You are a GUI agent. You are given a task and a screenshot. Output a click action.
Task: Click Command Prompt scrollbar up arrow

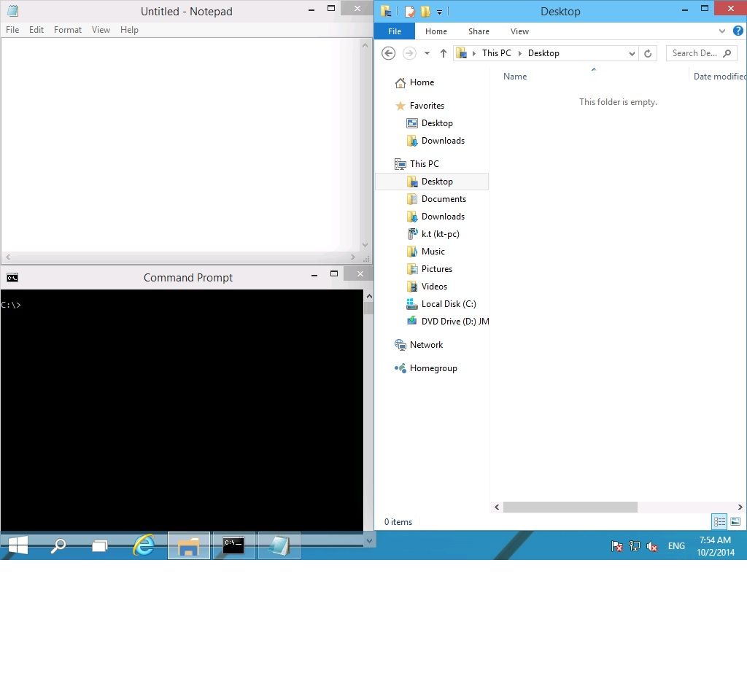[x=368, y=296]
